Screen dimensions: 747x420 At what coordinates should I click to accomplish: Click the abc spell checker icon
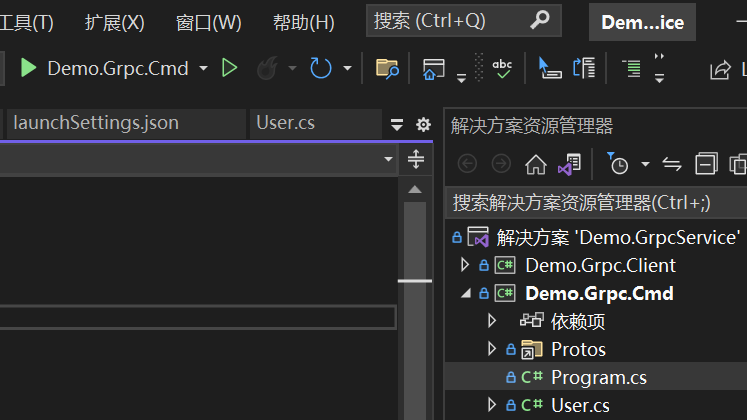tap(502, 69)
